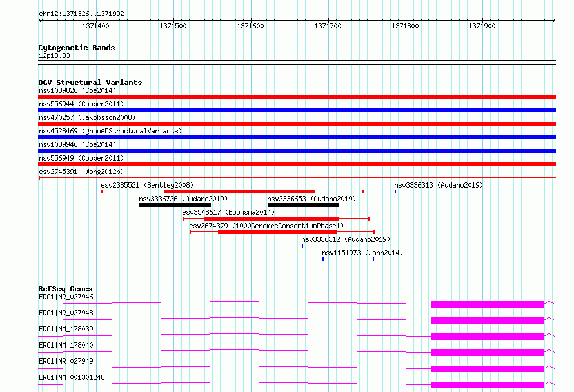
Task: Click the thick red bar of esv3548617
Action: pyautogui.click(x=272, y=219)
